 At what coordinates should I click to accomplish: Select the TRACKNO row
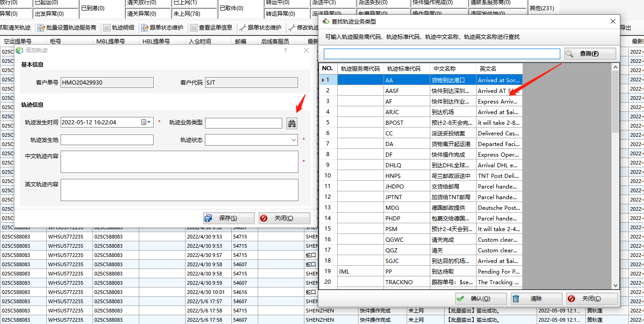[421, 282]
